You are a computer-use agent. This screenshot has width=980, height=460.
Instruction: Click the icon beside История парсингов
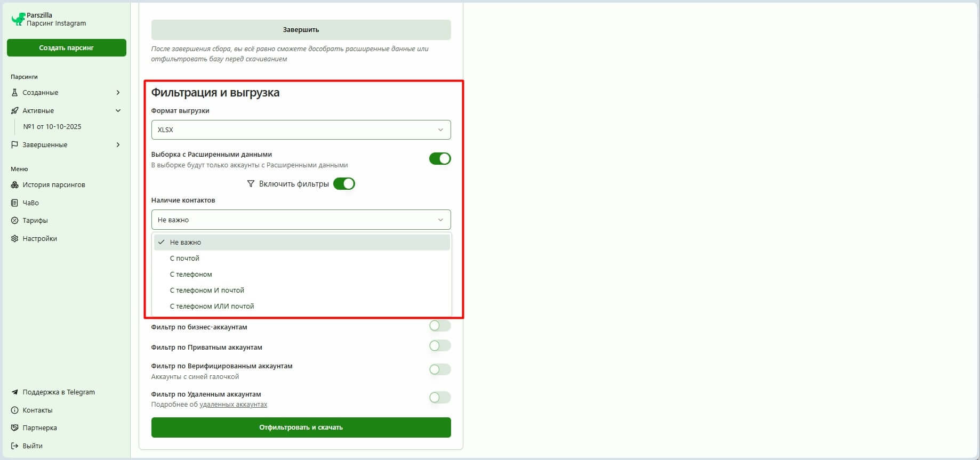coord(14,184)
